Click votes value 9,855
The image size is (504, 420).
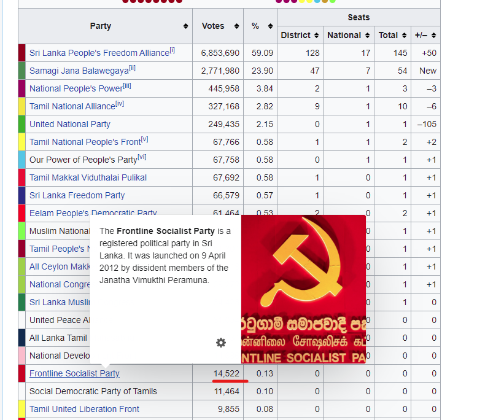[x=228, y=409]
